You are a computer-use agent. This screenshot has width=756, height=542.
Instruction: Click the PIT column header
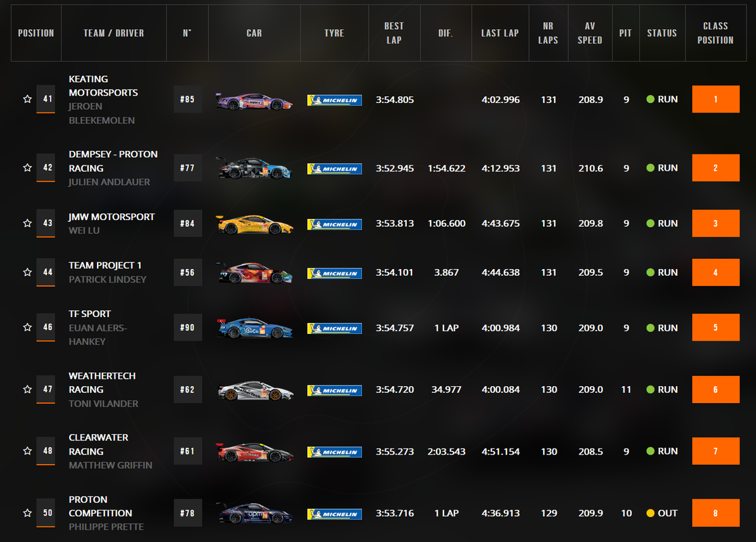coord(625,33)
